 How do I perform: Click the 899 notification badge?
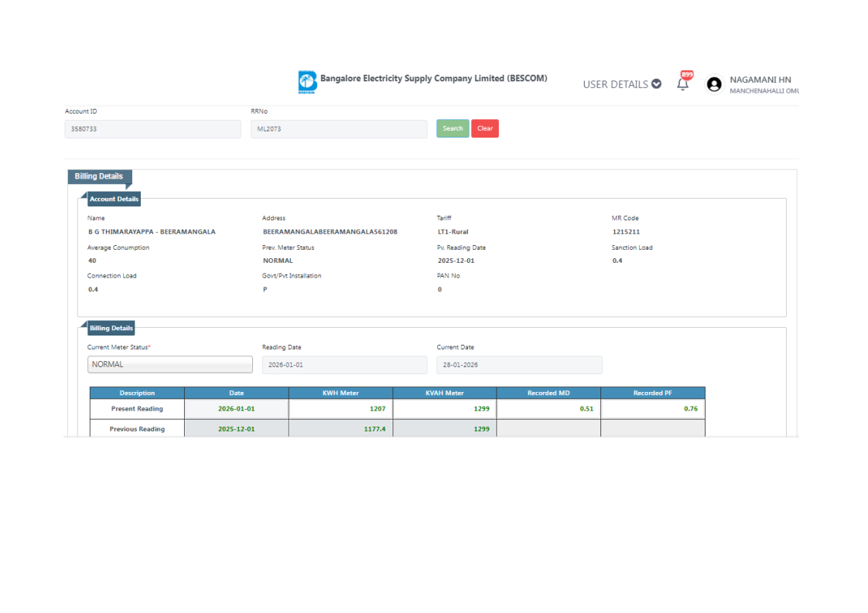tap(686, 75)
